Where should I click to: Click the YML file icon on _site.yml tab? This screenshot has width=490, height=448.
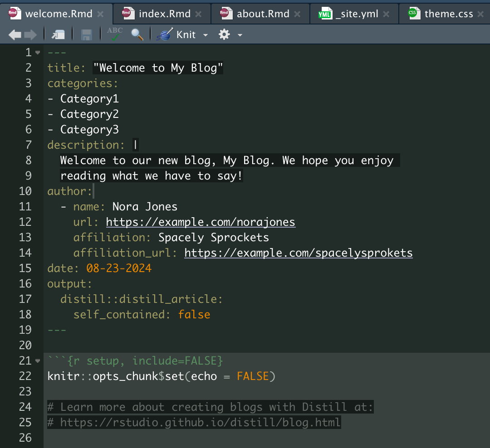325,14
